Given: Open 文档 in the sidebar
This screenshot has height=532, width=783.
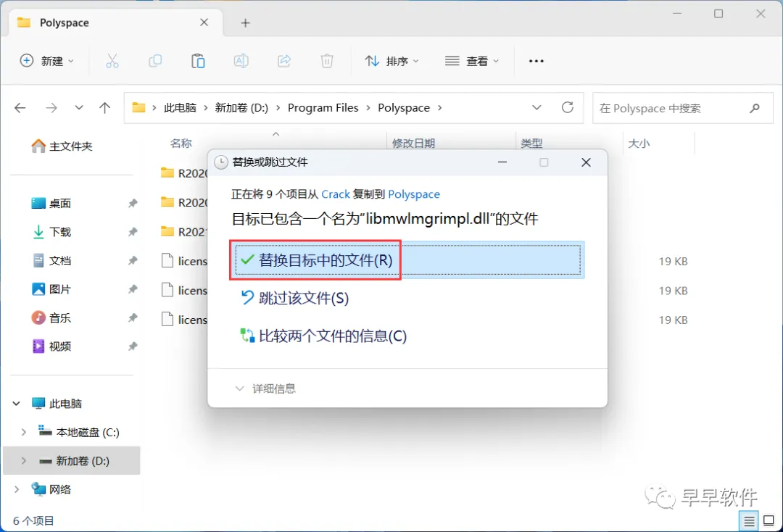Looking at the screenshot, I should click(x=51, y=260).
